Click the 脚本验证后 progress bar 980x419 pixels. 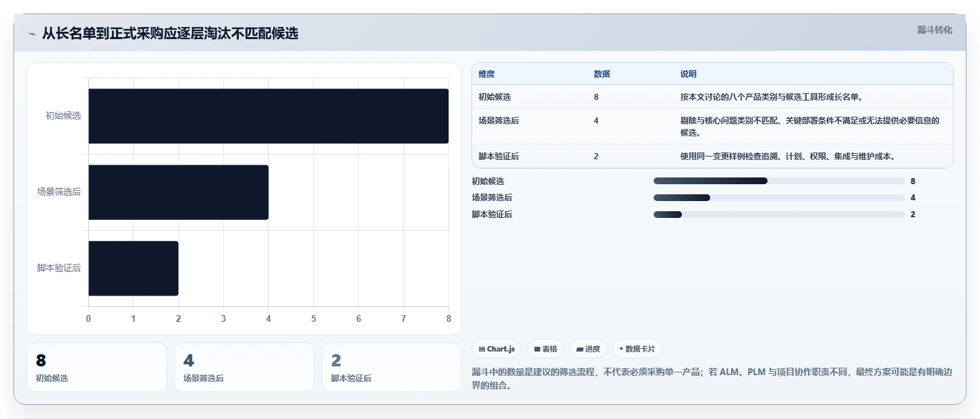coord(779,215)
